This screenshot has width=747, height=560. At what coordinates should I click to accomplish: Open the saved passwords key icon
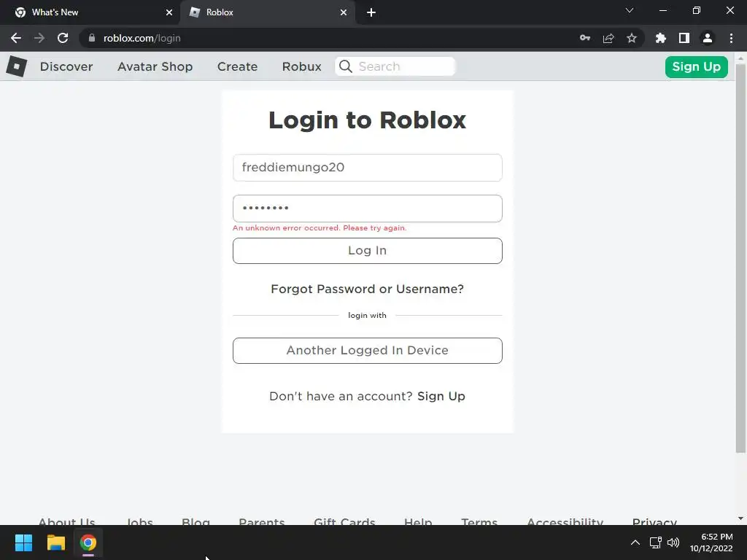[585, 38]
